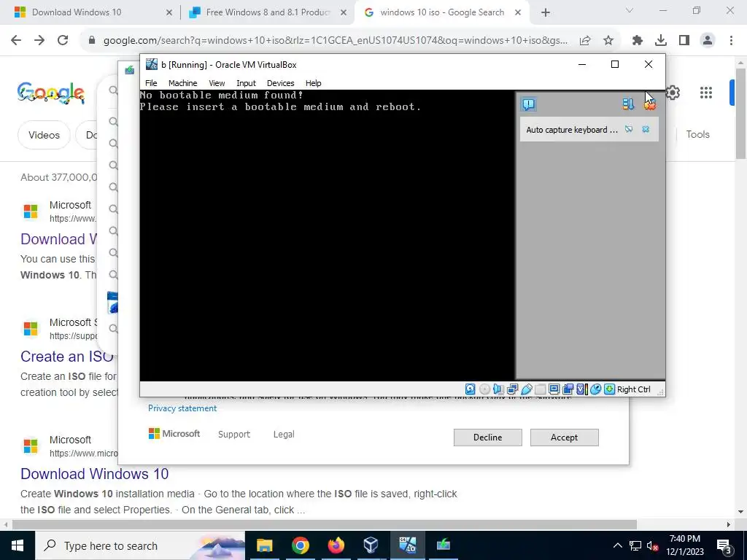The width and height of the screenshot is (747, 560).
Task: Open 'Download Windows 10' bottom search result
Action: [x=94, y=474]
